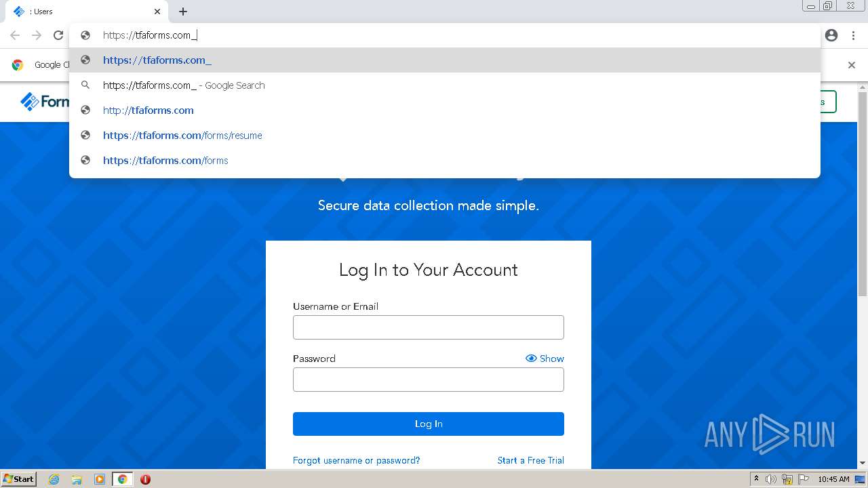Screen dimensions: 868x488
Task: Open Forgot username or password link
Action: [357, 460]
